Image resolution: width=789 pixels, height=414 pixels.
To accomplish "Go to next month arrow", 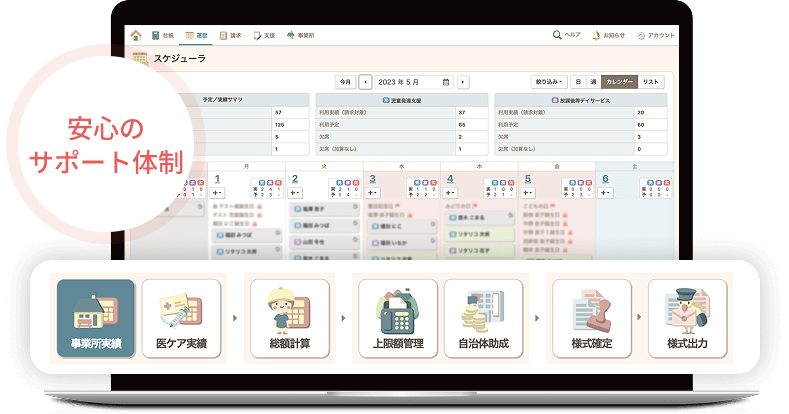I will [463, 82].
